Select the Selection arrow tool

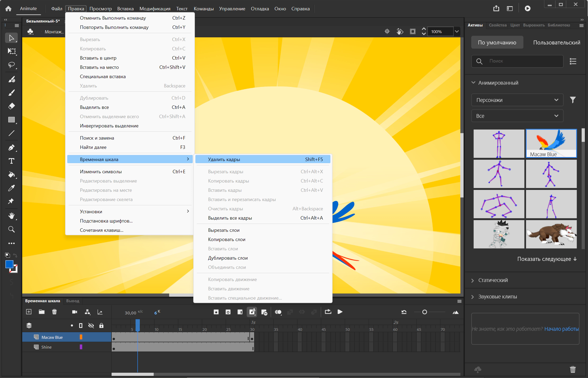tap(11, 38)
